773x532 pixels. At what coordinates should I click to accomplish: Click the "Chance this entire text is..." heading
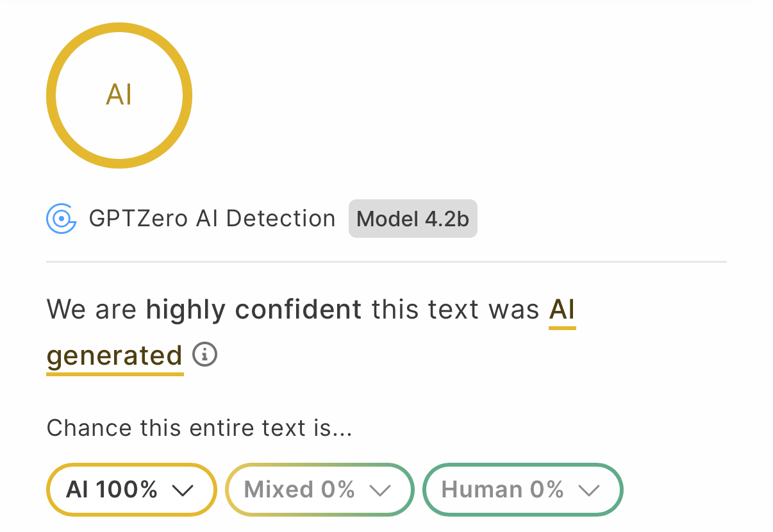pos(199,428)
